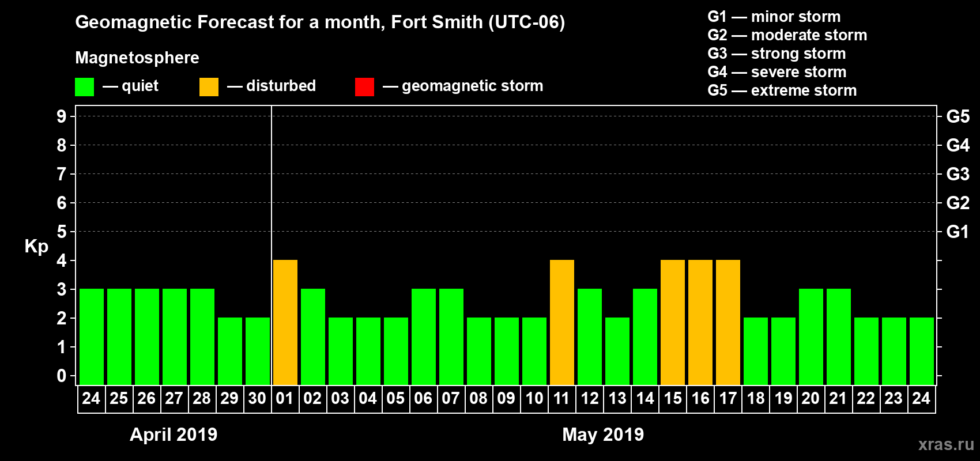980x461 pixels.
Task: Click the 'G5 — extreme storm' legend line
Action: point(782,90)
